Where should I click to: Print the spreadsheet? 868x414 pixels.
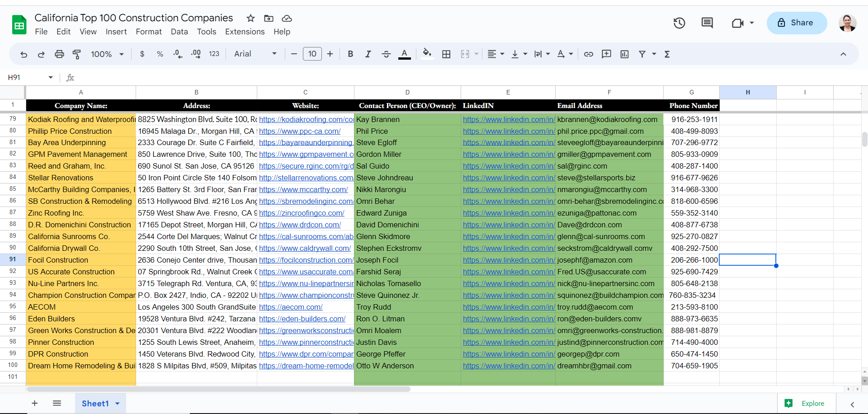pyautogui.click(x=59, y=54)
